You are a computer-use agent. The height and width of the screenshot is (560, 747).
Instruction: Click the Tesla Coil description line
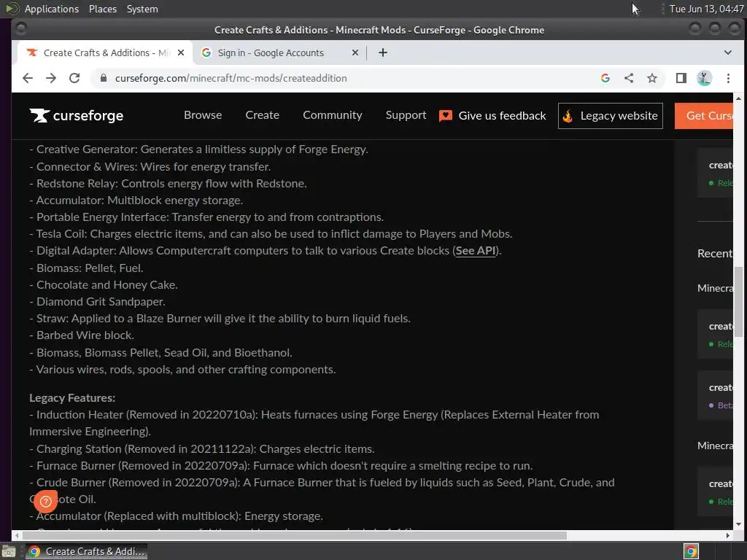[x=271, y=234]
